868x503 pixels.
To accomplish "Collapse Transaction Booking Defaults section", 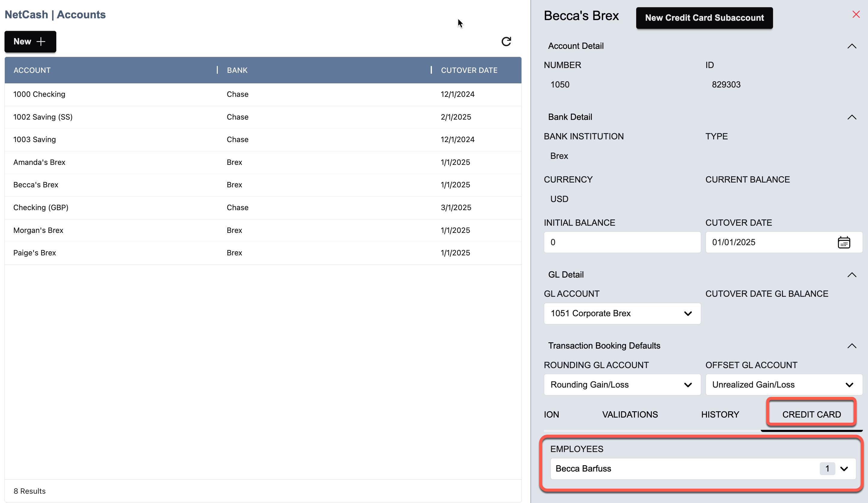I will pos(852,346).
